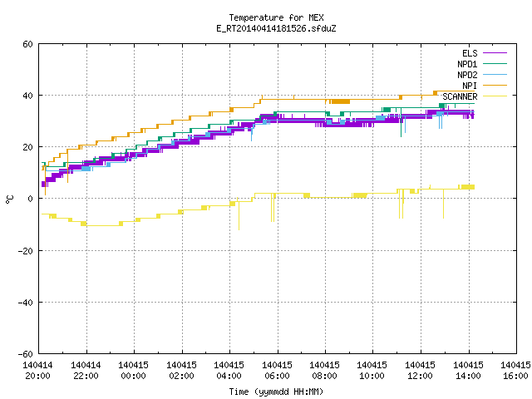
Task: Click the NPD2 legend label
Action: [467, 75]
